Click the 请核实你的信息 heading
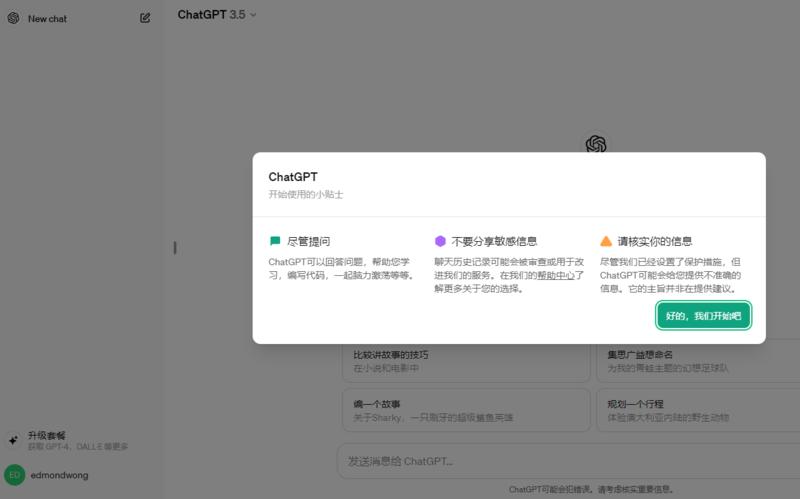This screenshot has height=499, width=800. coord(655,241)
